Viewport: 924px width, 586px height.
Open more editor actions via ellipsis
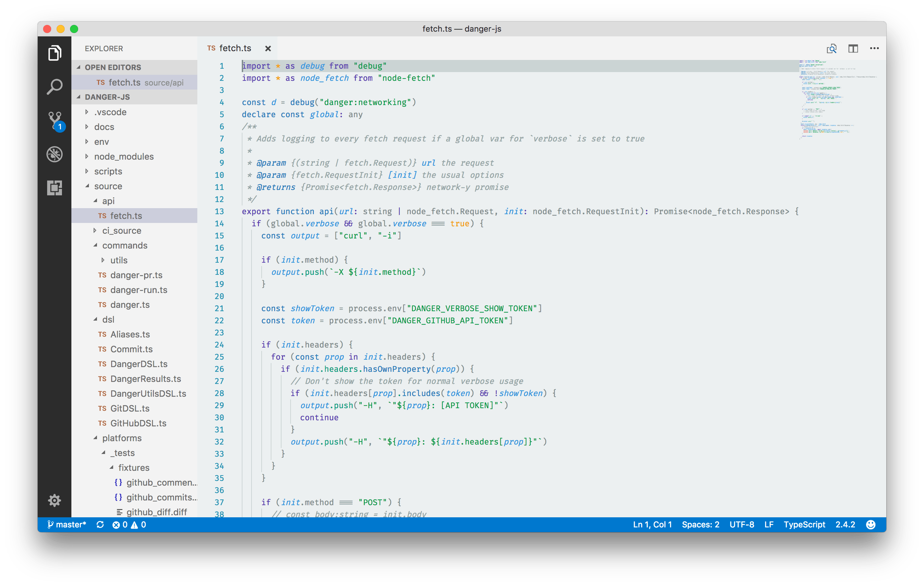pos(874,48)
